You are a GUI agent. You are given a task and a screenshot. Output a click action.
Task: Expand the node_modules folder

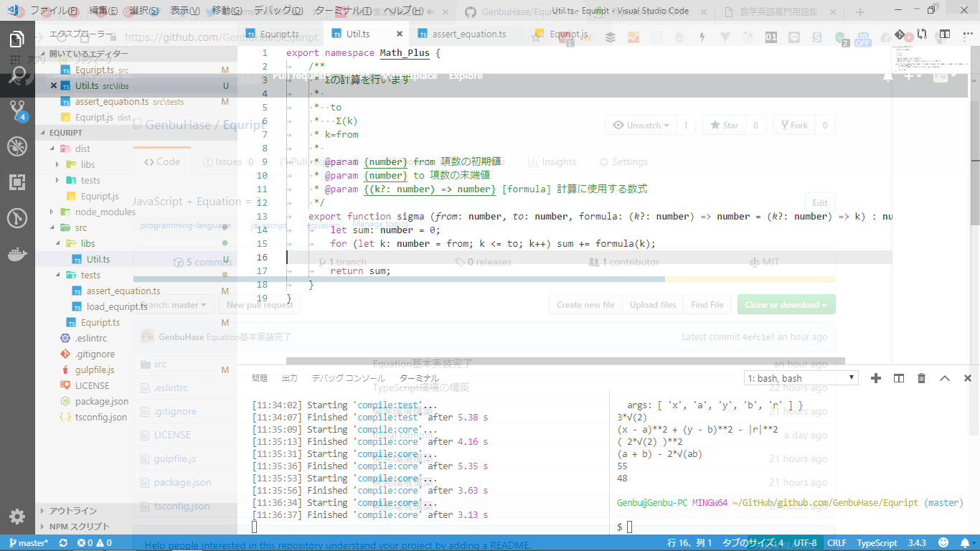pyautogui.click(x=105, y=212)
